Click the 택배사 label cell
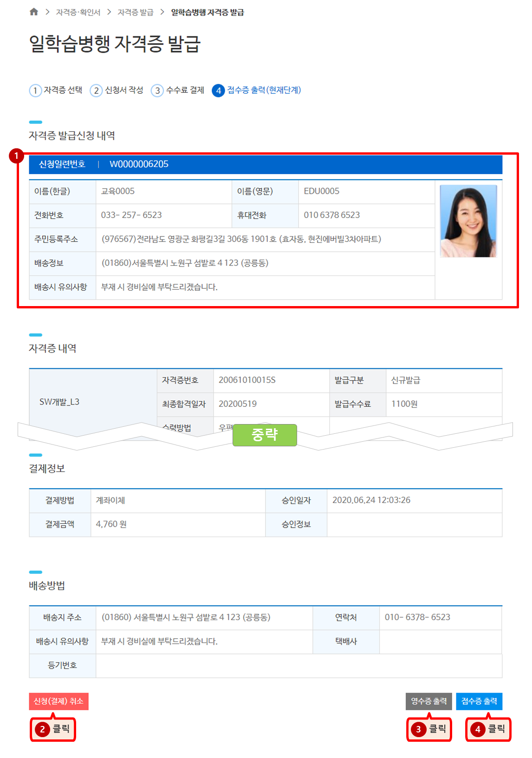This screenshot has height=758, width=532. pyautogui.click(x=346, y=641)
